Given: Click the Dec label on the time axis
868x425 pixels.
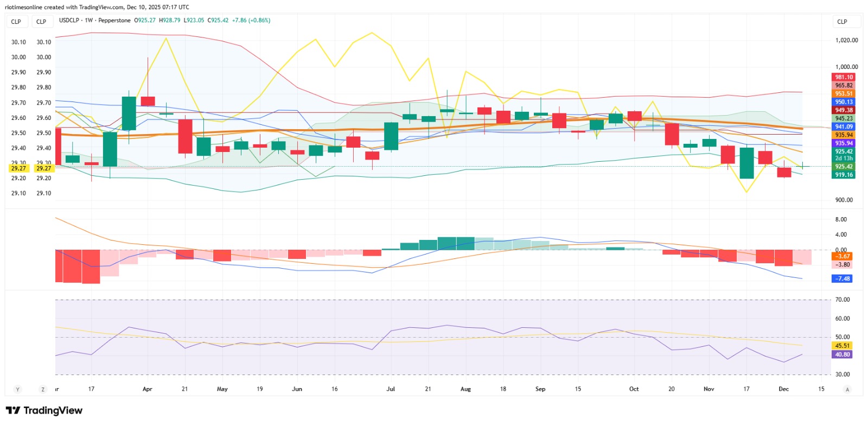Looking at the screenshot, I should pos(783,389).
